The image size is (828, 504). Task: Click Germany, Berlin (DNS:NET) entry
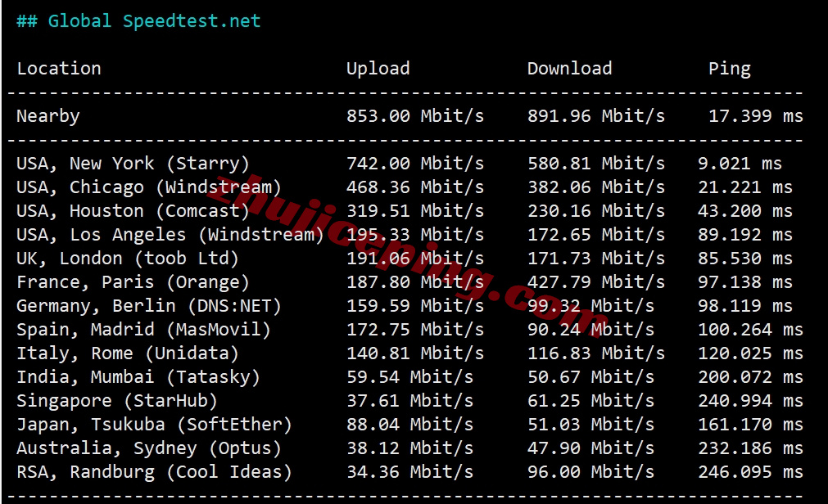pyautogui.click(x=149, y=306)
